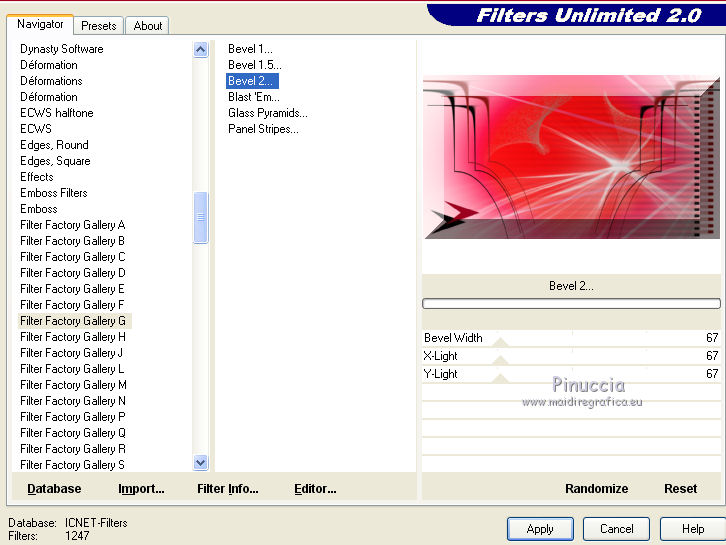Select Filter Factory Gallery F
This screenshot has height=545, width=726.
(72, 305)
